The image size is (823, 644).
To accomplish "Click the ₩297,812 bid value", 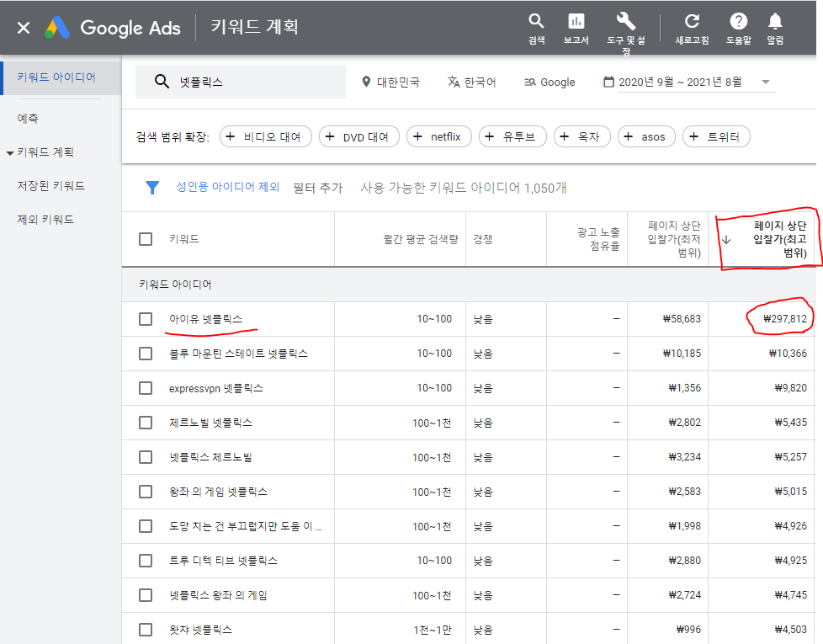I will tap(784, 319).
